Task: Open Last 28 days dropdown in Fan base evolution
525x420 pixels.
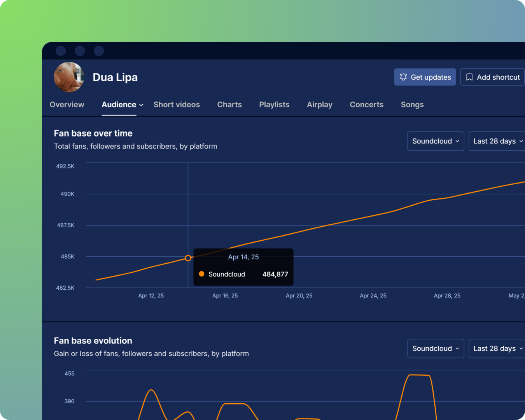Action: pos(498,348)
